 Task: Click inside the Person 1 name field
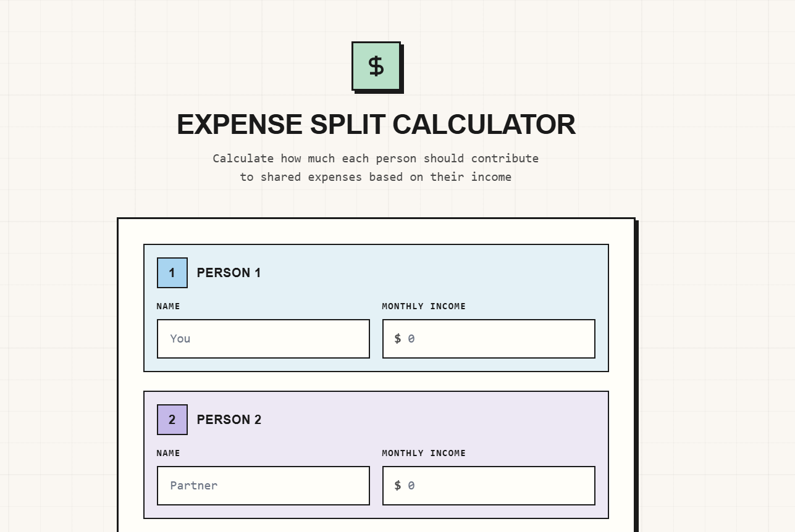[x=263, y=338]
